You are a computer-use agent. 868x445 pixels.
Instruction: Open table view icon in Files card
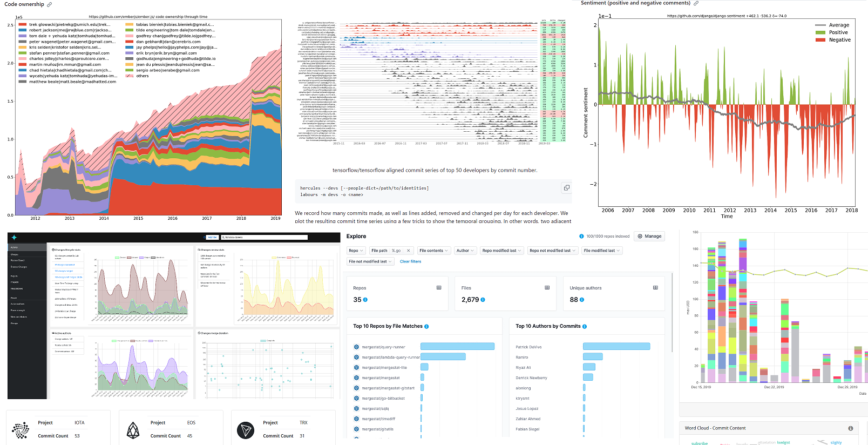click(547, 288)
